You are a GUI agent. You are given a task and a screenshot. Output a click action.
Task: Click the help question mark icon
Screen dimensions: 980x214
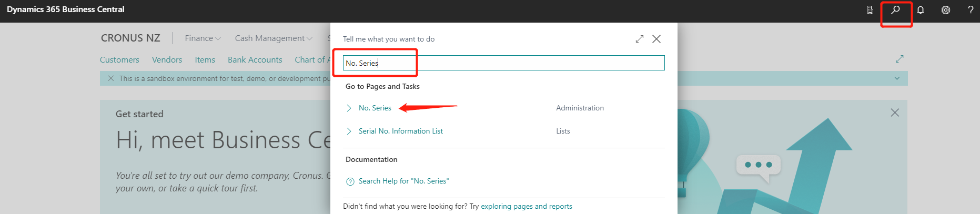pyautogui.click(x=971, y=10)
